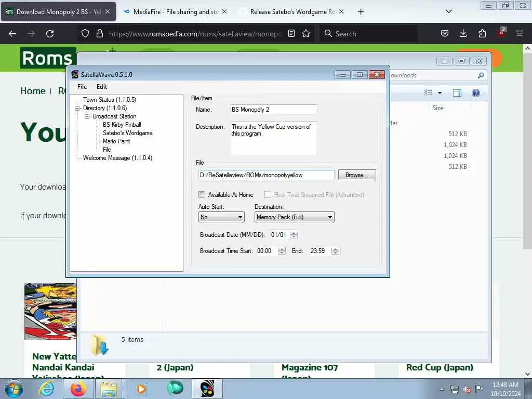Open the Auto-Start dropdown
Screen dimensions: 532x399
(x=221, y=217)
